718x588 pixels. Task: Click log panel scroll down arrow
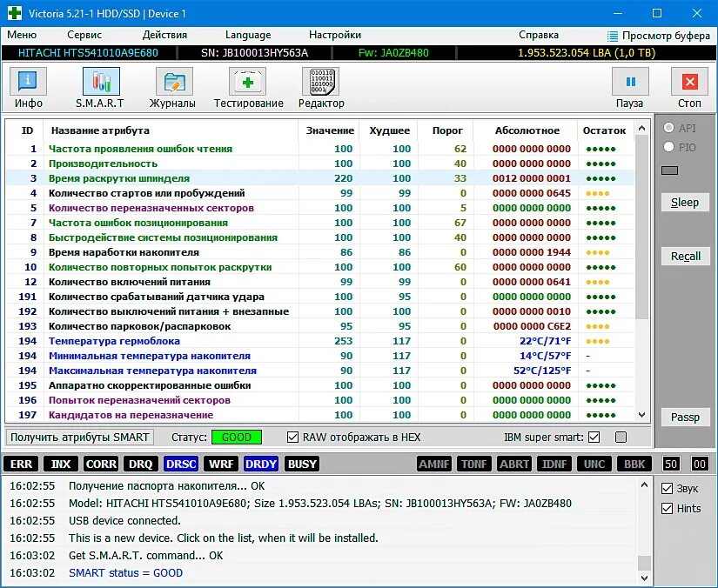[644, 578]
